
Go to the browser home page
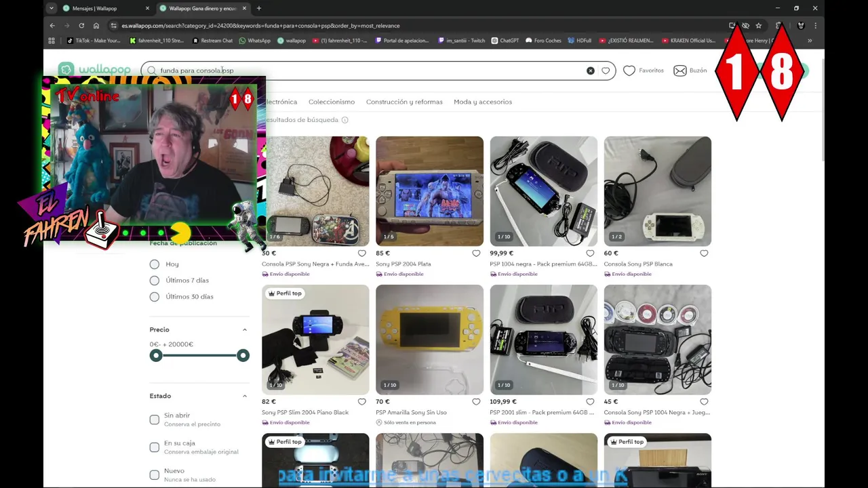pyautogui.click(x=96, y=26)
